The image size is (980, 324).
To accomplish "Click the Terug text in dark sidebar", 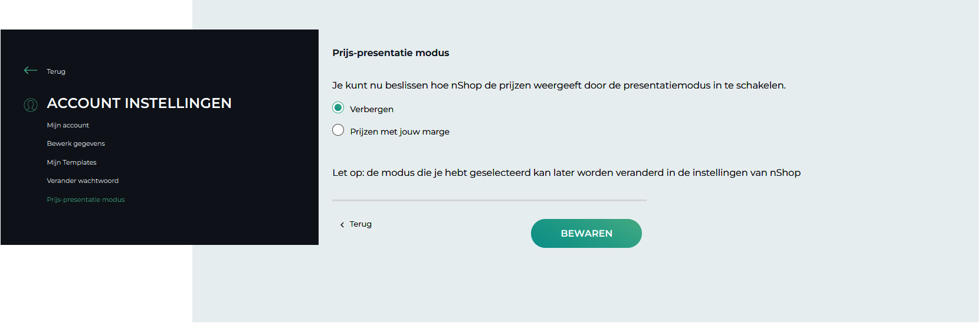I will click(56, 71).
